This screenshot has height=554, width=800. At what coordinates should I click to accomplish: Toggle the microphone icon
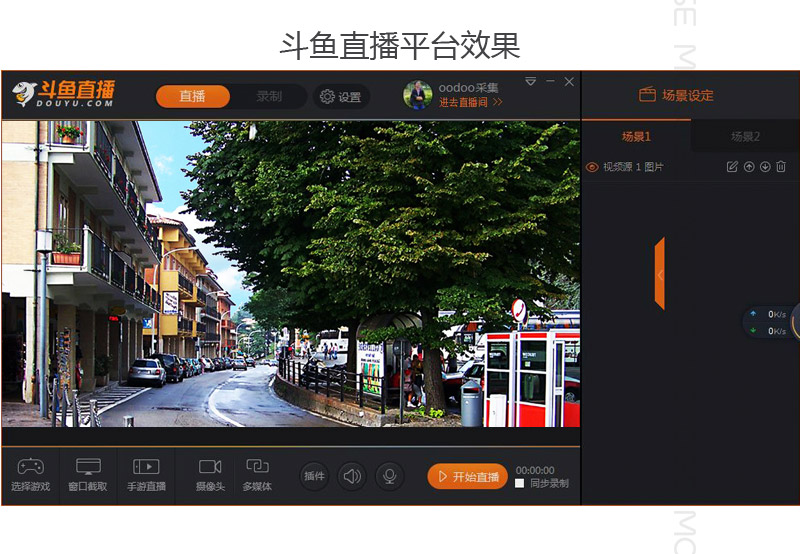pos(390,476)
